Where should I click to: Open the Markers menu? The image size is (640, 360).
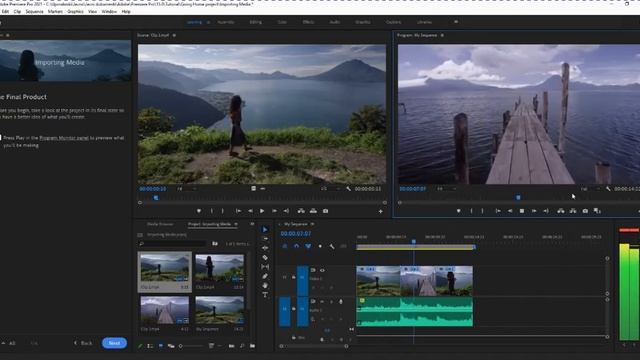click(55, 11)
